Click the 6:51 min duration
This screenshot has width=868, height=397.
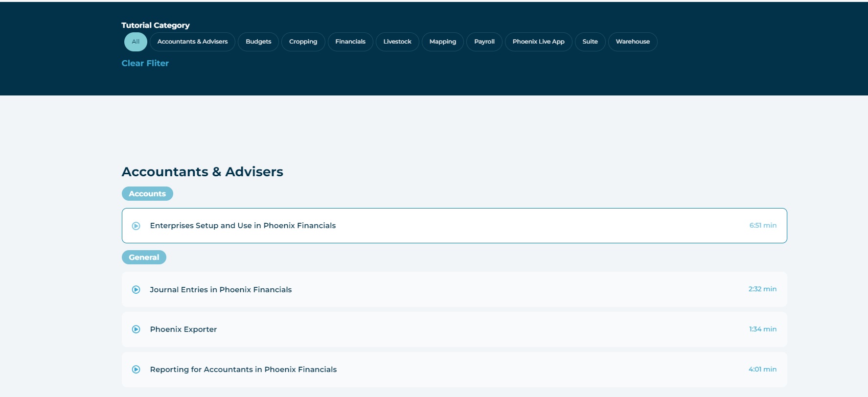763,226
